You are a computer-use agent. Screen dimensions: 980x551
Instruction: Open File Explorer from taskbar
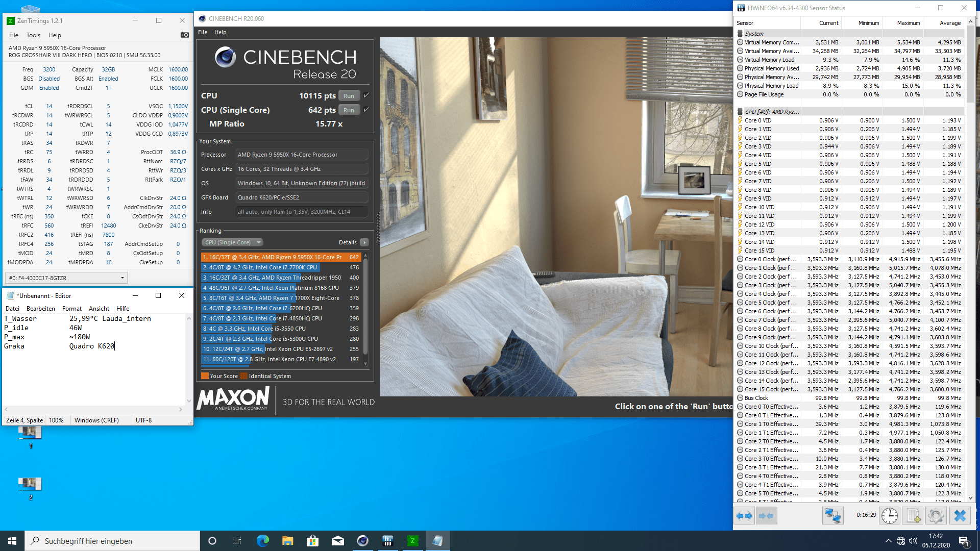coord(287,541)
